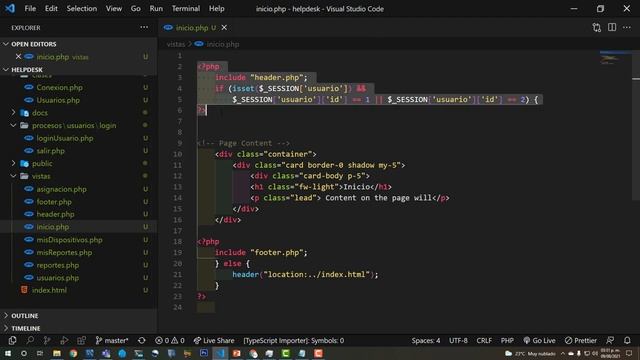Open the Run and Debug view icon
This screenshot has width=640, height=360.
coord(64,340)
